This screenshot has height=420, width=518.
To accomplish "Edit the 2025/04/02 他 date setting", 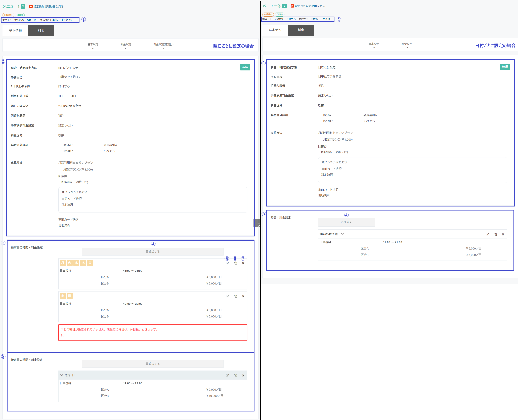I will click(487, 234).
